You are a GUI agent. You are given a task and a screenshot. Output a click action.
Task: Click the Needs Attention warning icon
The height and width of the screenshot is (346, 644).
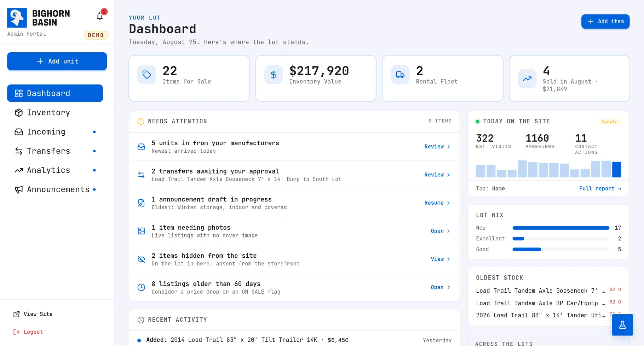tap(141, 122)
